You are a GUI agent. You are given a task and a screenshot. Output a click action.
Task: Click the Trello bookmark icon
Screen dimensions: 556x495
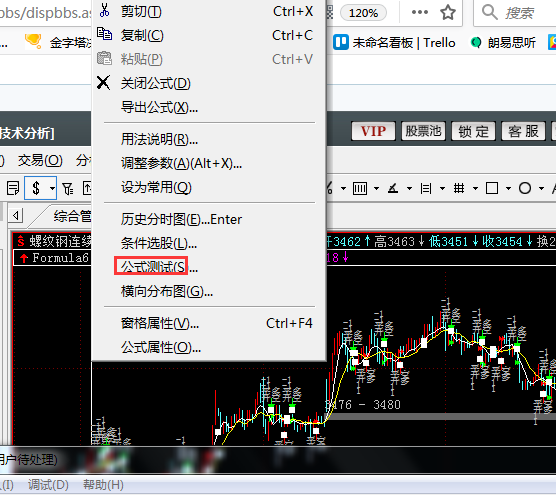(x=341, y=43)
